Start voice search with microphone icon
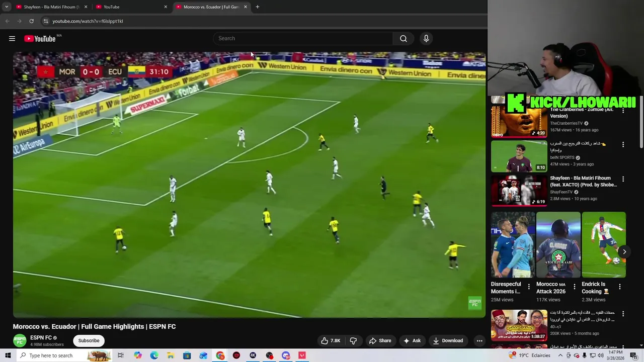Screen dimensions: 644x362 pyautogui.click(x=426, y=39)
